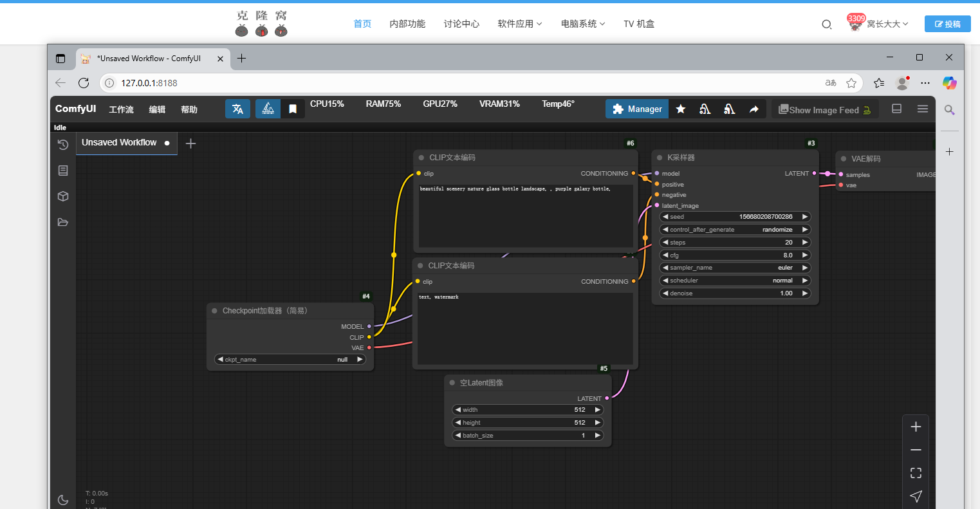Open the workflows folder sidebar icon
This screenshot has width=980, height=509.
coord(62,222)
